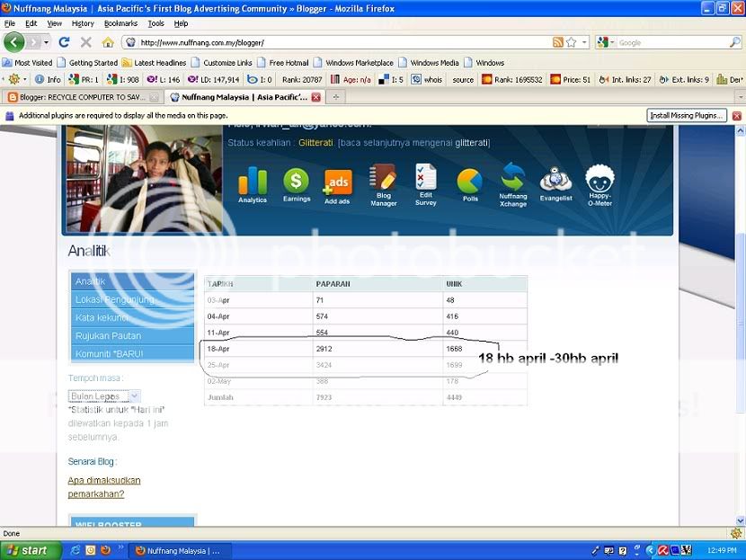Screen dimensions: 746x560
Task: Open the Evangelist icon
Action: coord(555,184)
